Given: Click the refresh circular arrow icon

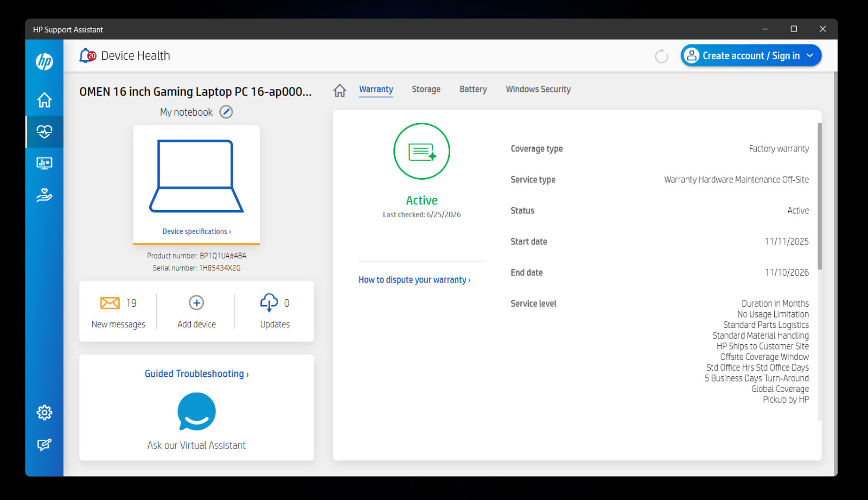Looking at the screenshot, I should pyautogui.click(x=661, y=56).
